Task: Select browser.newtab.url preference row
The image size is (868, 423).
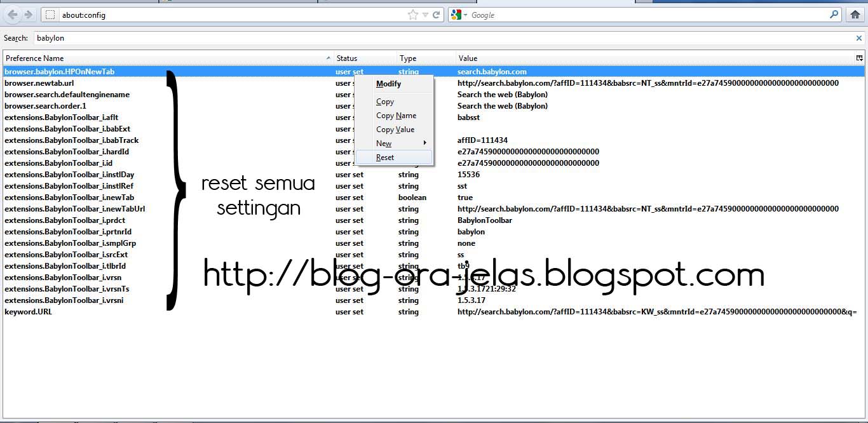Action: (x=433, y=83)
